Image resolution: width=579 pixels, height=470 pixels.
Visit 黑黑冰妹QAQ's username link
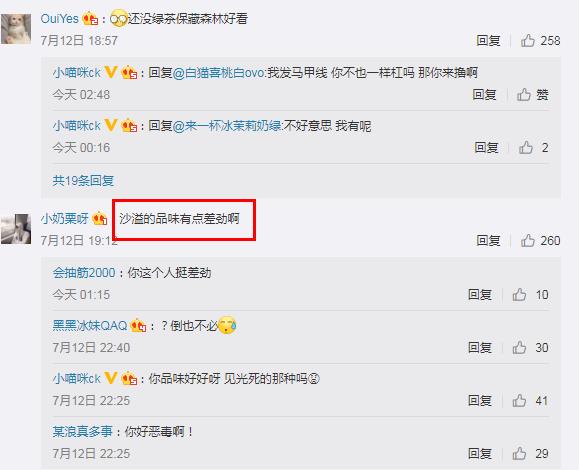(x=90, y=326)
